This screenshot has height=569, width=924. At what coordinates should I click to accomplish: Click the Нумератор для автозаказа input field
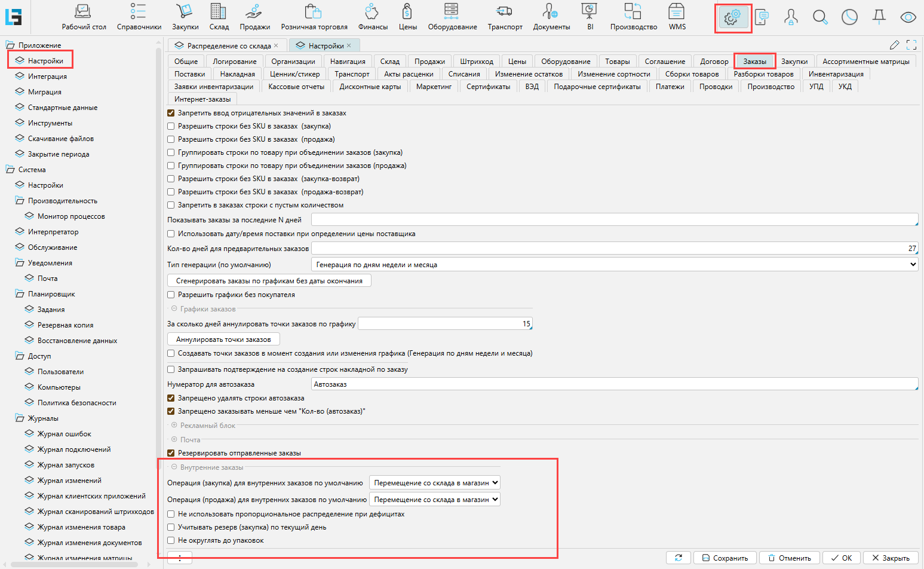(x=614, y=384)
